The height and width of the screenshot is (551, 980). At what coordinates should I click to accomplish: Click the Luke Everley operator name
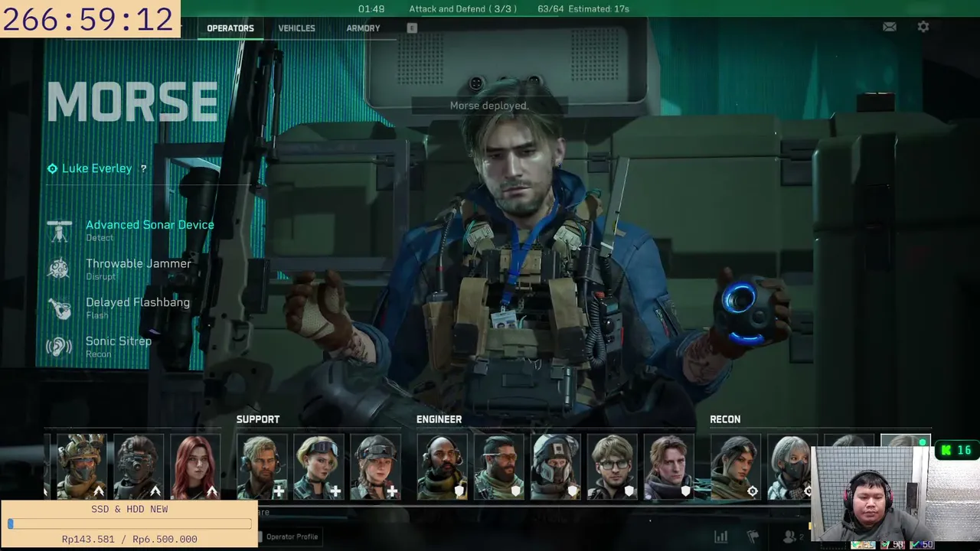96,168
